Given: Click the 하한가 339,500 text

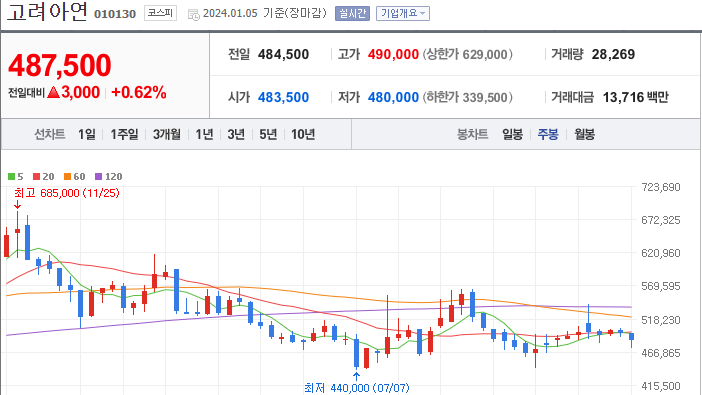Looking at the screenshot, I should tap(467, 97).
